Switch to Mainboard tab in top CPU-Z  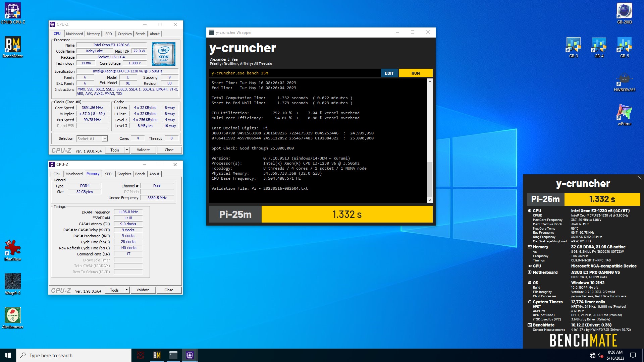pyautogui.click(x=74, y=34)
